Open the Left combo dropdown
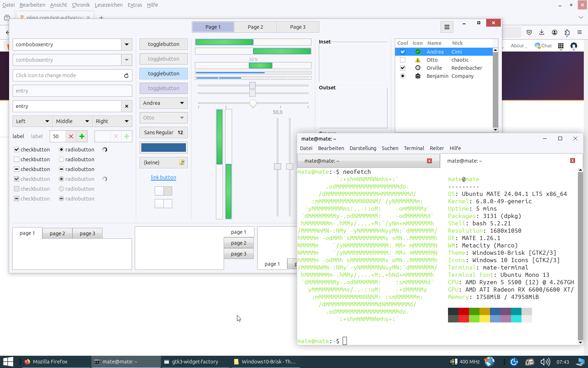This screenshot has width=588, height=368. coord(33,121)
